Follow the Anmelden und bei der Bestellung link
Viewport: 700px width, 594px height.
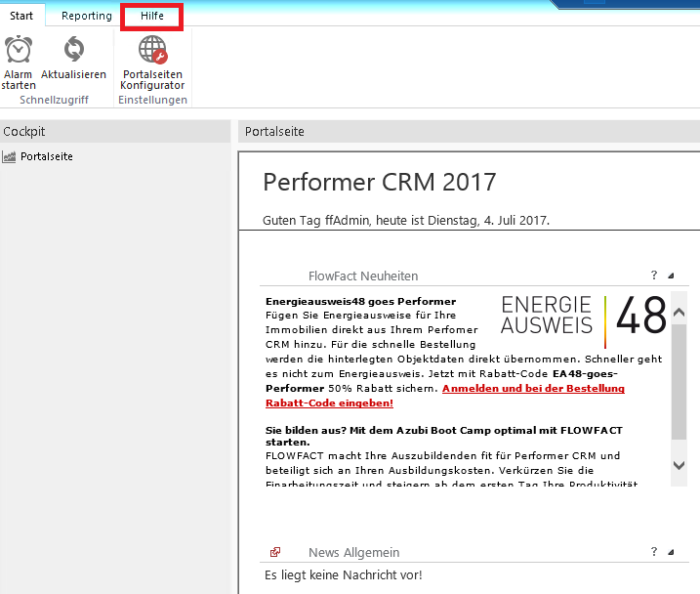tap(533, 389)
